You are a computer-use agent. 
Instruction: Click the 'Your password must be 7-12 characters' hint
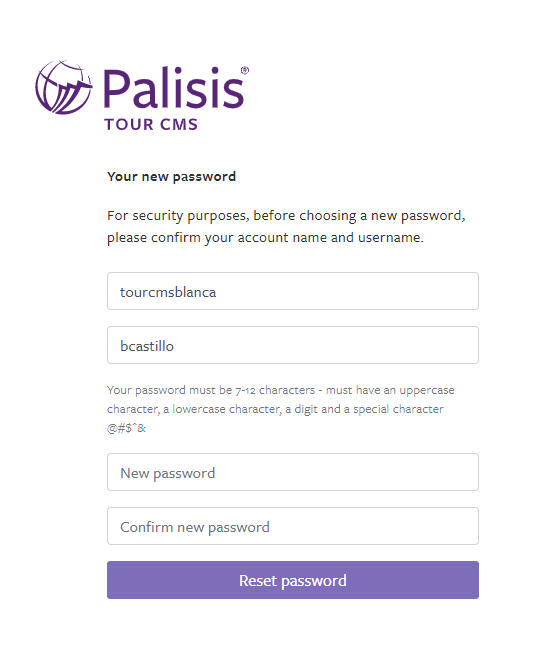click(x=281, y=390)
